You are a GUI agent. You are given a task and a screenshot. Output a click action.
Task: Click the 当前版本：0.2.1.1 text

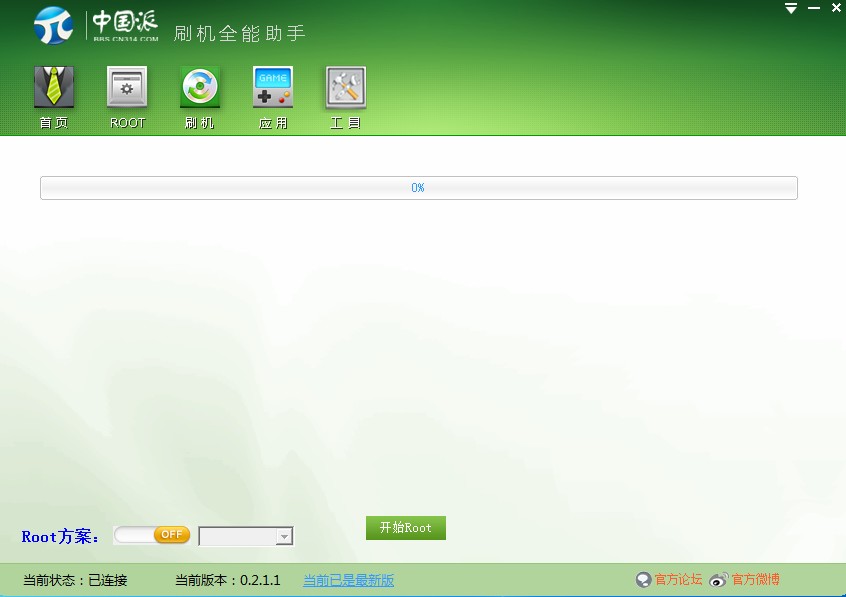coord(228,580)
